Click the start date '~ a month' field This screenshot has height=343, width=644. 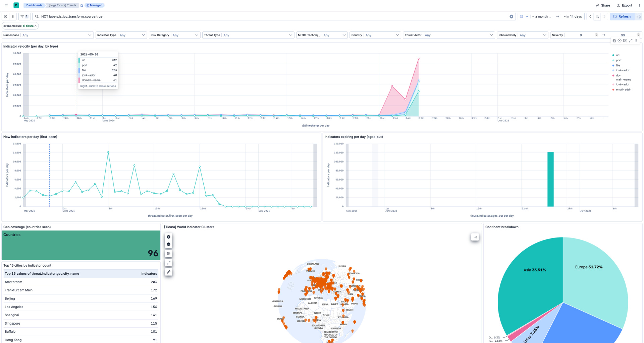tap(542, 16)
